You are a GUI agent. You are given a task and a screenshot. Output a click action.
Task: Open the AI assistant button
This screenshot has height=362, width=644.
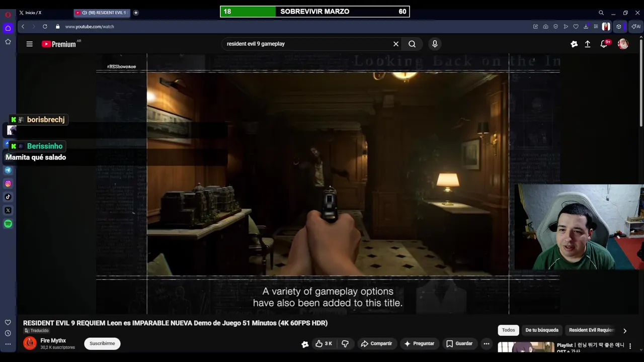[636, 27]
